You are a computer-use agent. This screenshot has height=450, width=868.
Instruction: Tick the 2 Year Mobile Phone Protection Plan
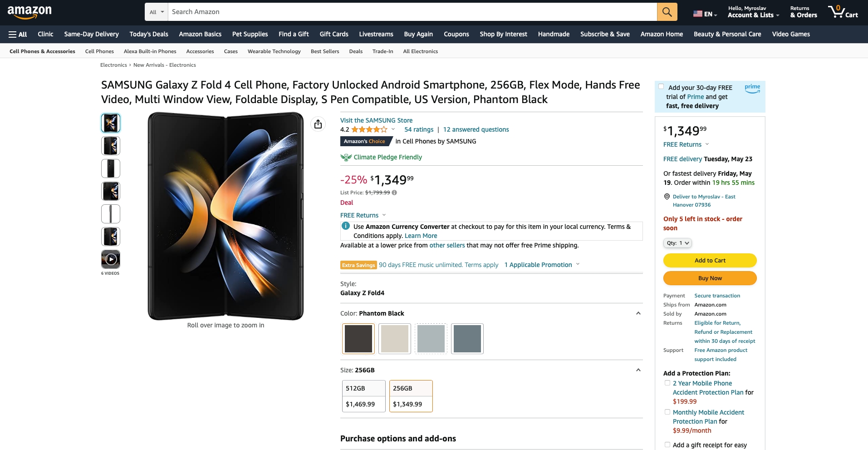pos(667,383)
